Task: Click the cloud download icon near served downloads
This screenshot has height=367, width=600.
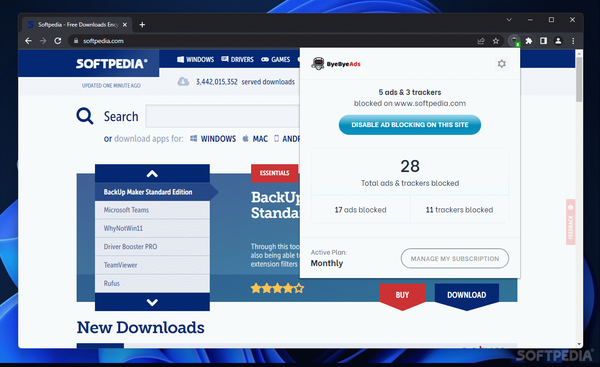Action: click(x=183, y=82)
